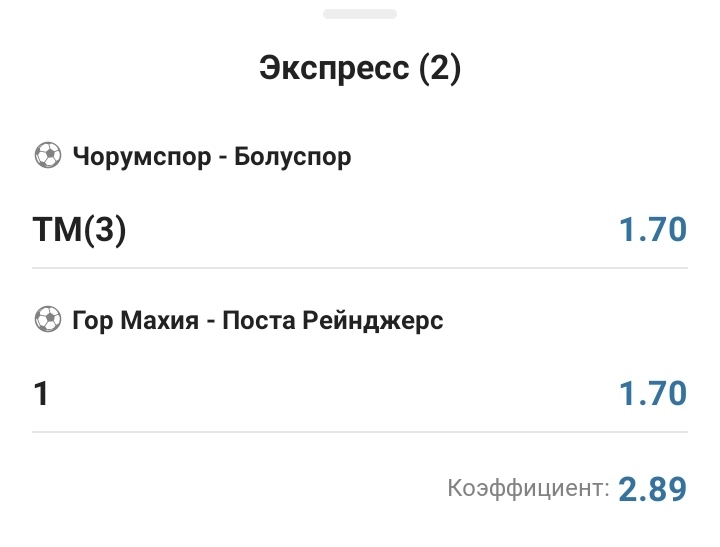The height and width of the screenshot is (547, 720).
Task: Tap the (2) bet count in the title
Action: [440, 69]
